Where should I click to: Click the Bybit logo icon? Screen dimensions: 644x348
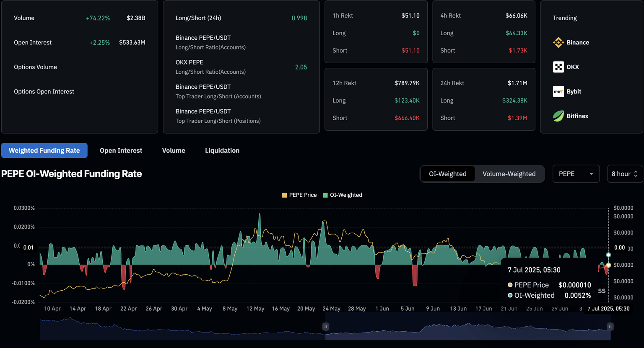tap(558, 91)
